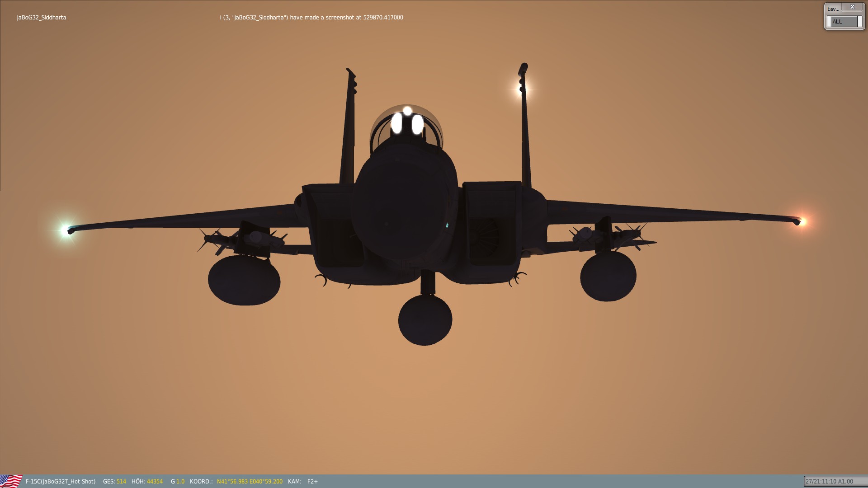Open the ALL recipient selector
This screenshot has height=488, width=868.
844,22
